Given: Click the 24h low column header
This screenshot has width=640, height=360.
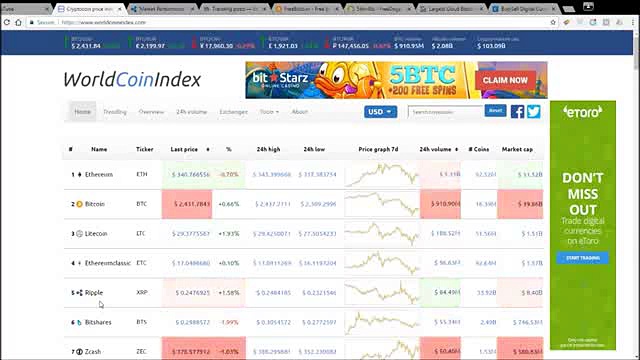Looking at the screenshot, I should (314, 149).
